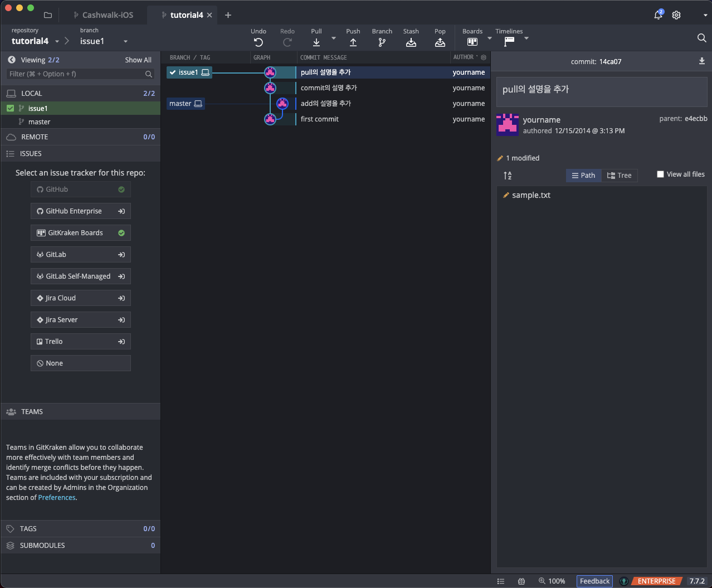Expand the Pull options dropdown arrow
The width and height of the screenshot is (712, 588).
334,38
